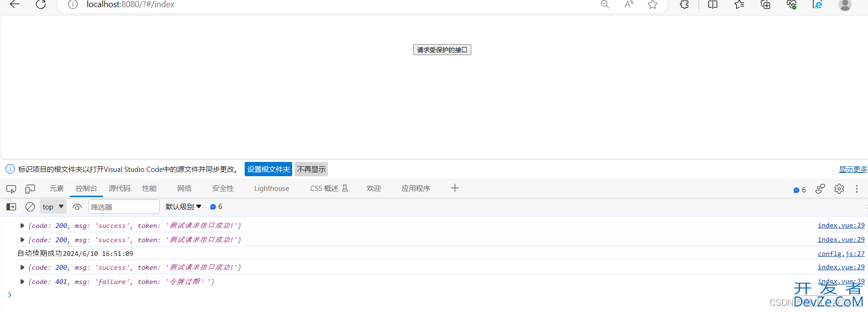The height and width of the screenshot is (312, 868).
Task: Open the user profile avatar
Action: coord(845,4)
